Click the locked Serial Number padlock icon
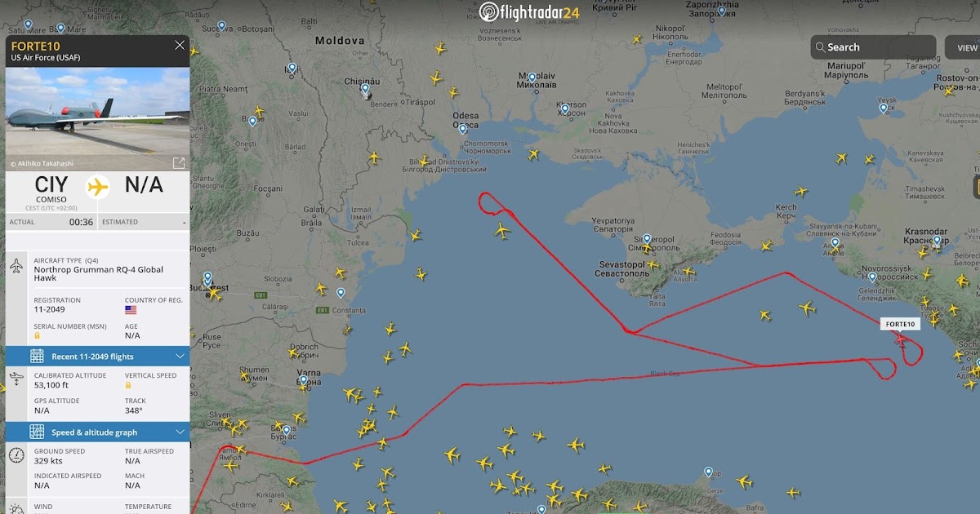980x514 pixels. 38,335
